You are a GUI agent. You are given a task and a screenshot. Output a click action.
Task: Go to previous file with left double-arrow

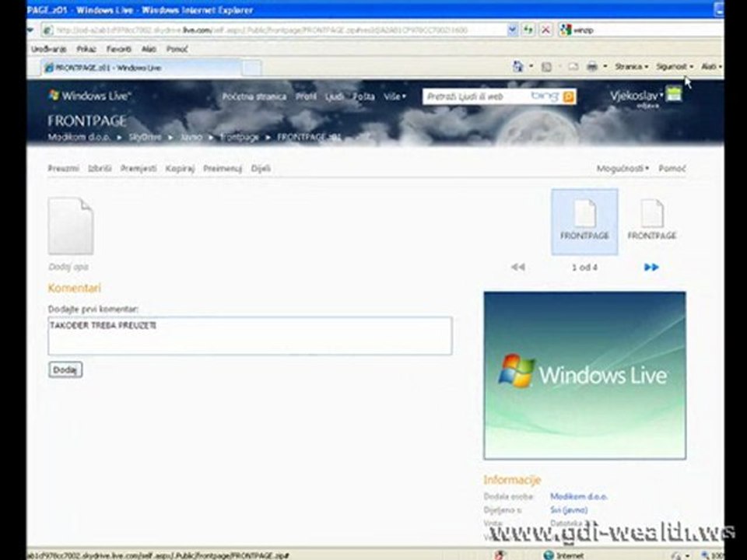tap(518, 267)
